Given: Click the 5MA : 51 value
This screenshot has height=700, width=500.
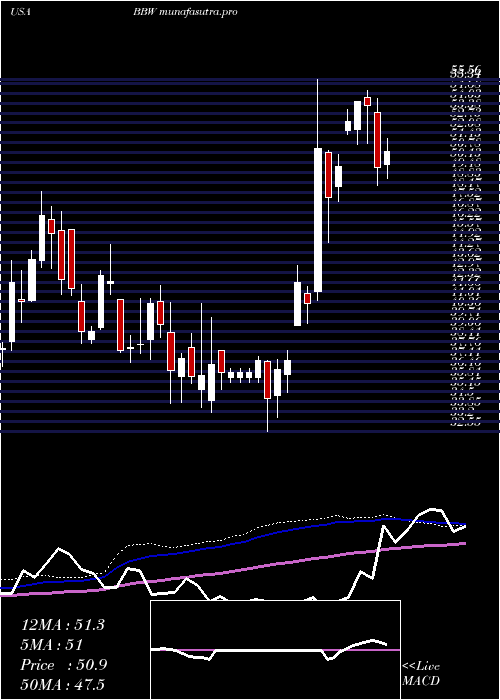Looking at the screenshot, I should tap(52, 645).
